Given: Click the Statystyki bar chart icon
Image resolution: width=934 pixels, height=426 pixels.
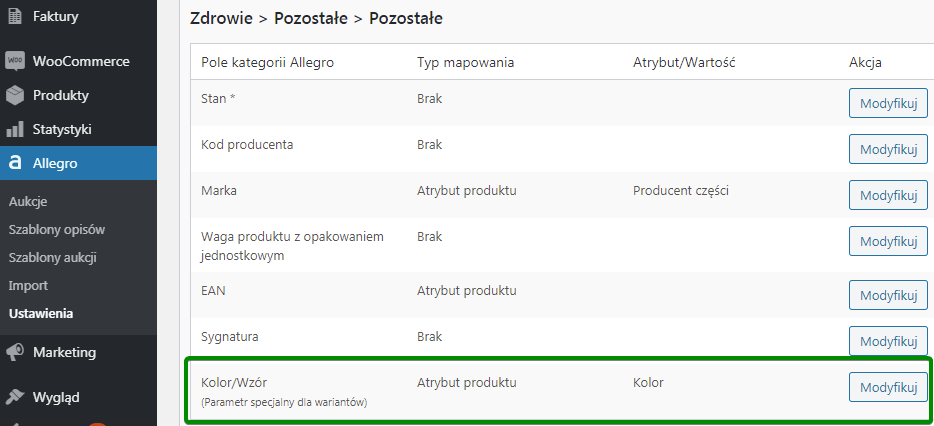Looking at the screenshot, I should point(15,129).
